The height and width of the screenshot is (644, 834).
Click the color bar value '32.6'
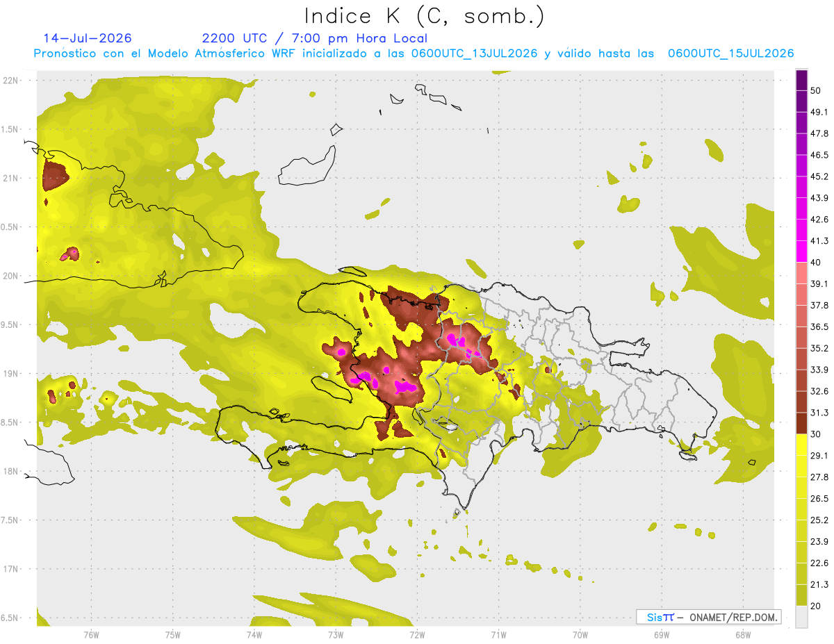[x=820, y=391]
